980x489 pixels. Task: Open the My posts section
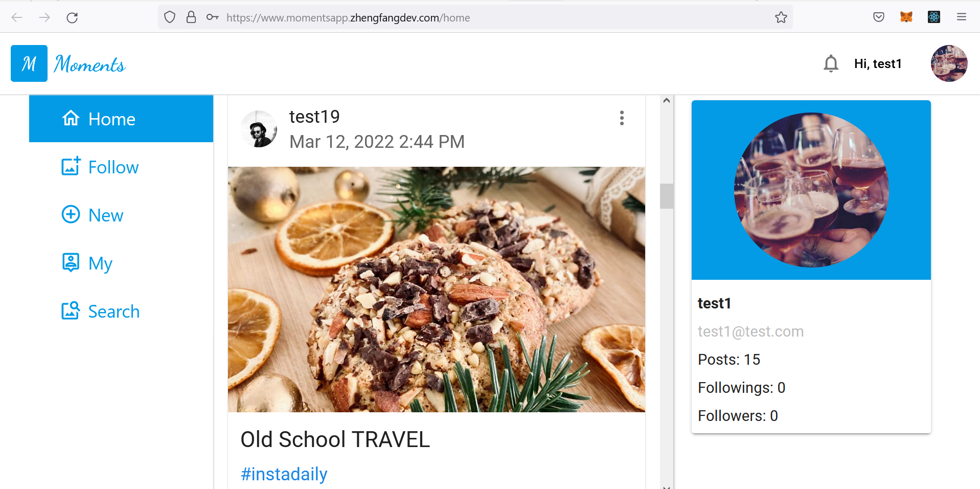[x=100, y=263]
